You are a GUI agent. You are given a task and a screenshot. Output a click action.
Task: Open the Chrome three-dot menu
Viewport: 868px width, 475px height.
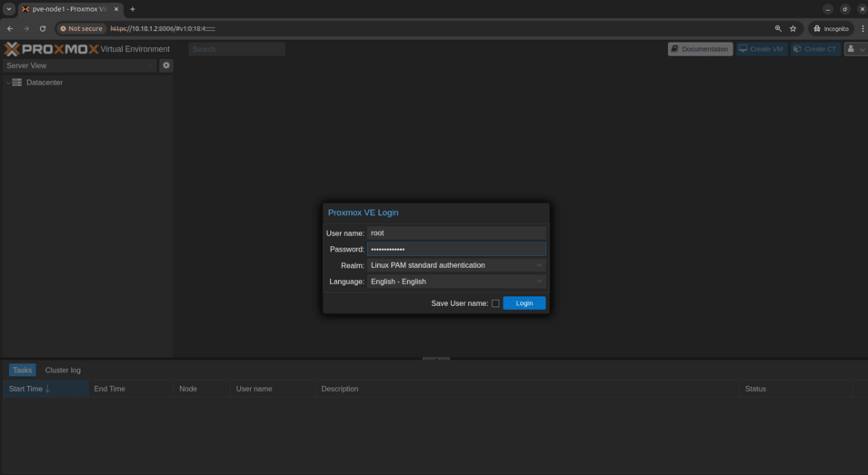[862, 29]
